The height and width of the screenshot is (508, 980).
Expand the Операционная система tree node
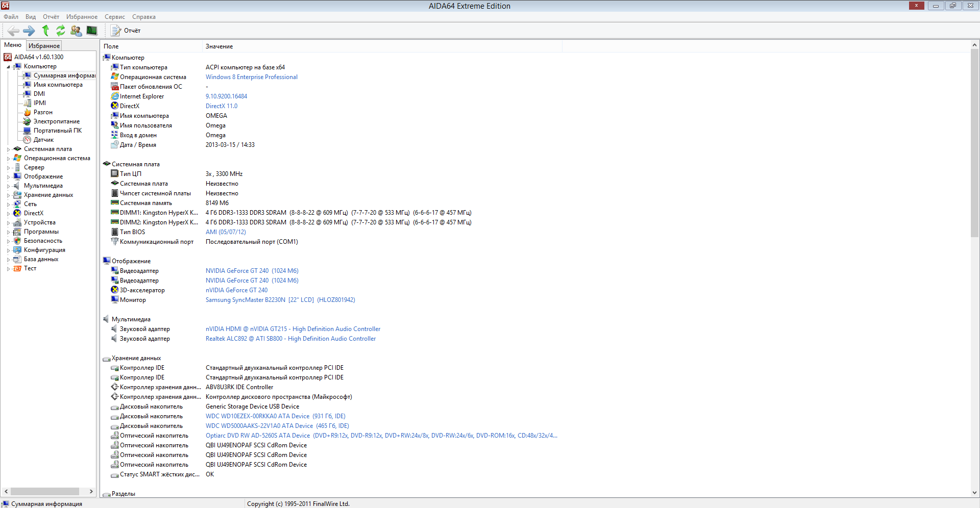tap(8, 159)
